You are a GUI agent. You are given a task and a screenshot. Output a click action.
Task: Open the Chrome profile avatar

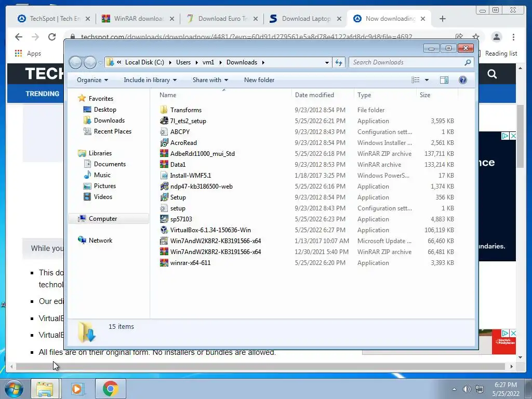pos(496,37)
